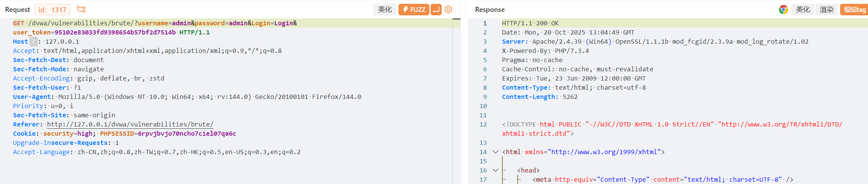The width and height of the screenshot is (868, 184).
Task: Click the orange enter-arrow icon beside FUZZ
Action: (x=436, y=10)
